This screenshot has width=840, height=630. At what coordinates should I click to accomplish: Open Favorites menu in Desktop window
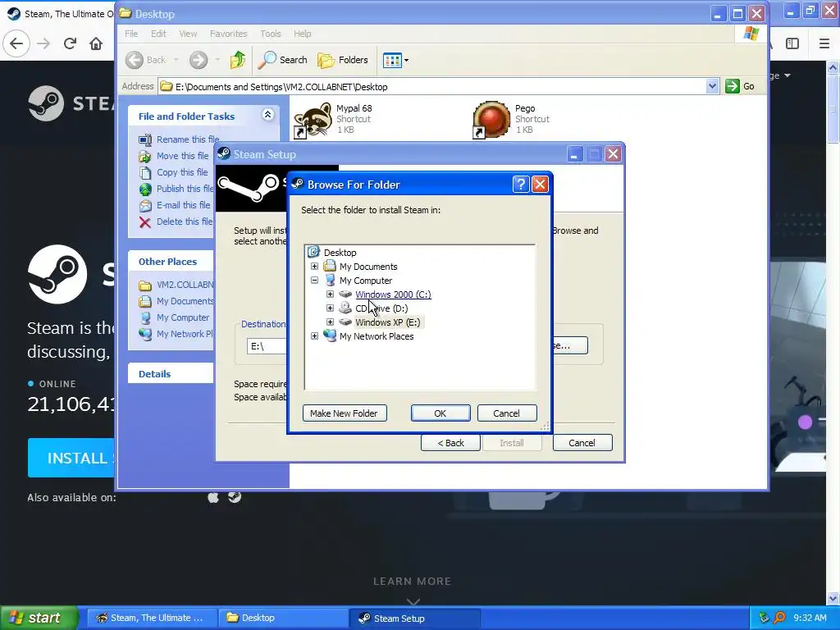228,33
